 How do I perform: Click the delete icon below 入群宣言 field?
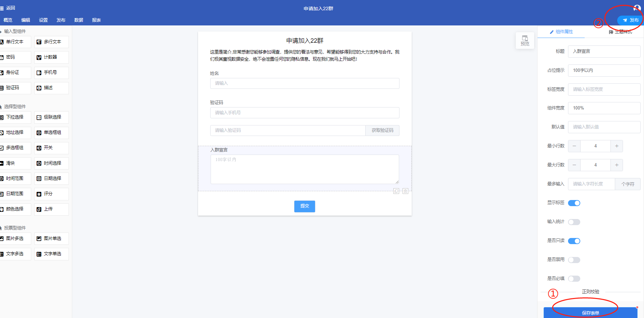click(405, 191)
